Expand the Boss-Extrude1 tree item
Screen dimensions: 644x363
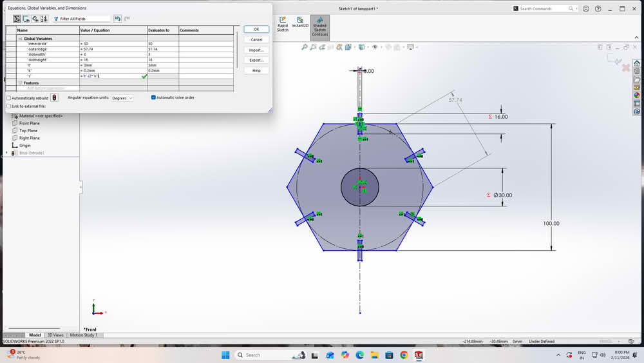(x=6, y=153)
